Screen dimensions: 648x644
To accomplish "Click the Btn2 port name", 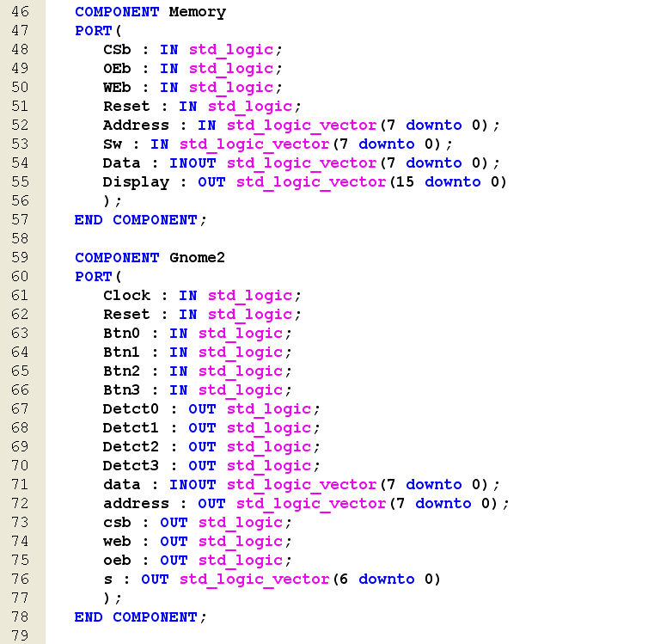I will coord(121,371).
